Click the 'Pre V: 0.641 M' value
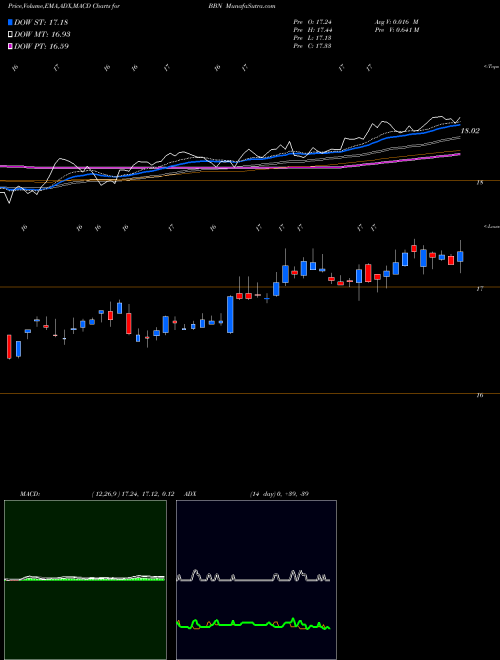 pos(396,30)
